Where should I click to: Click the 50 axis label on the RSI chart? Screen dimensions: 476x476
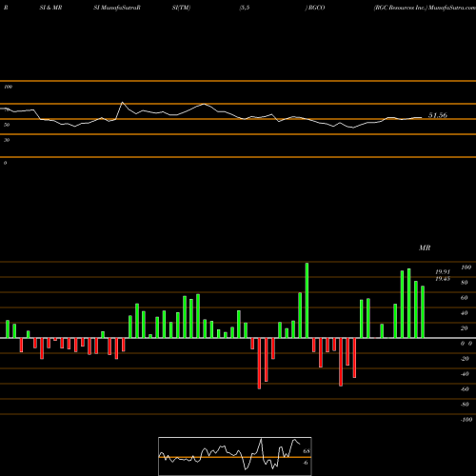coord(7,125)
